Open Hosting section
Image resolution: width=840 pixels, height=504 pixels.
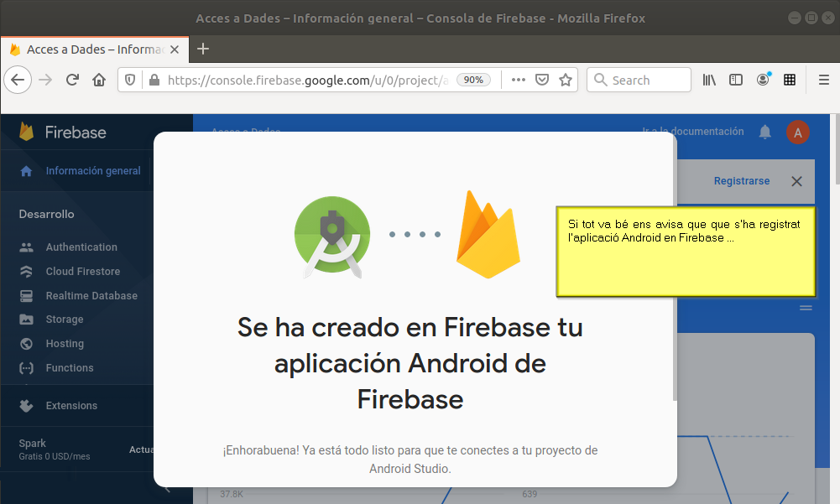[x=65, y=343]
